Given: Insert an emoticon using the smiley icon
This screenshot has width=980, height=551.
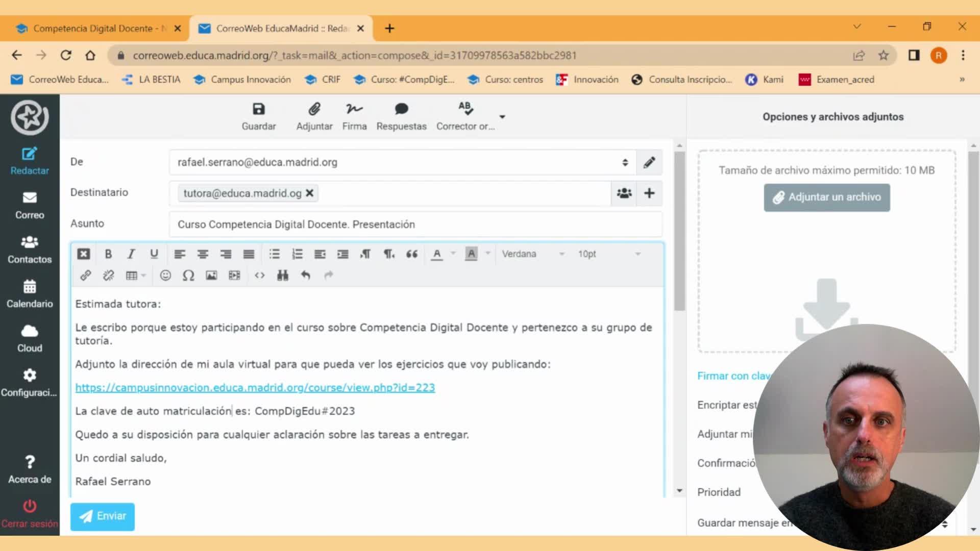Looking at the screenshot, I should (165, 275).
